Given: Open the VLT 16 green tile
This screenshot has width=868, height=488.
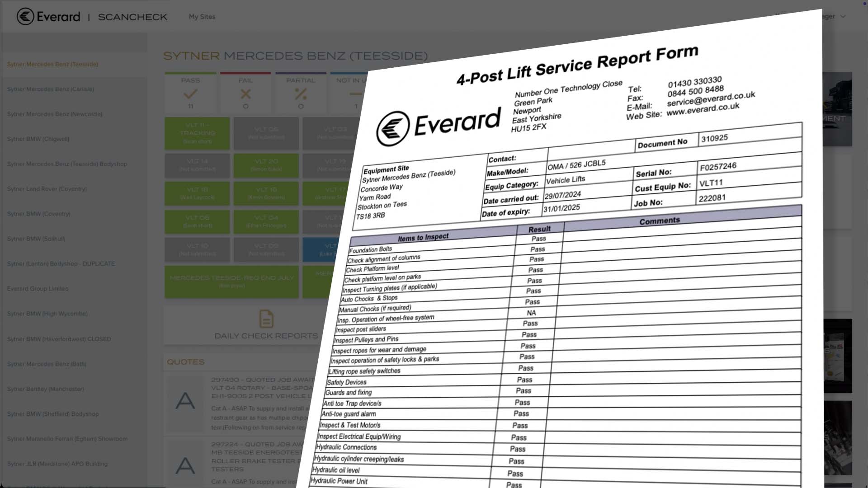Looking at the screenshot, I should (266, 193).
